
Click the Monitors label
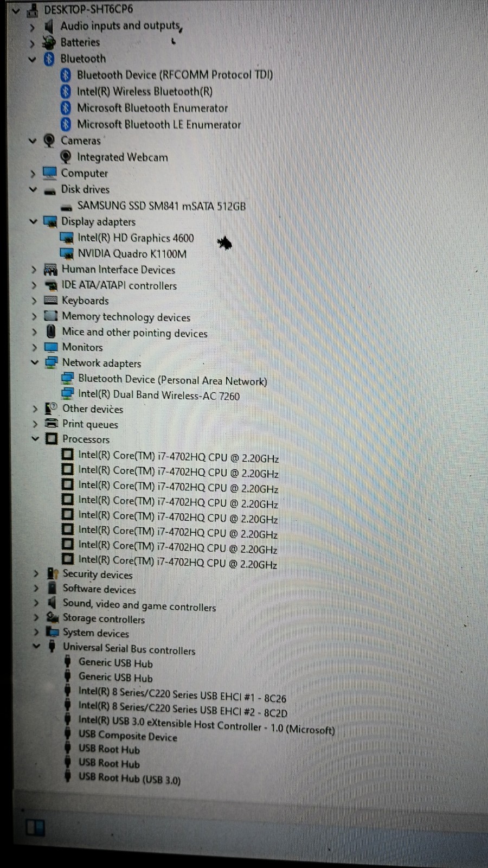(x=82, y=347)
